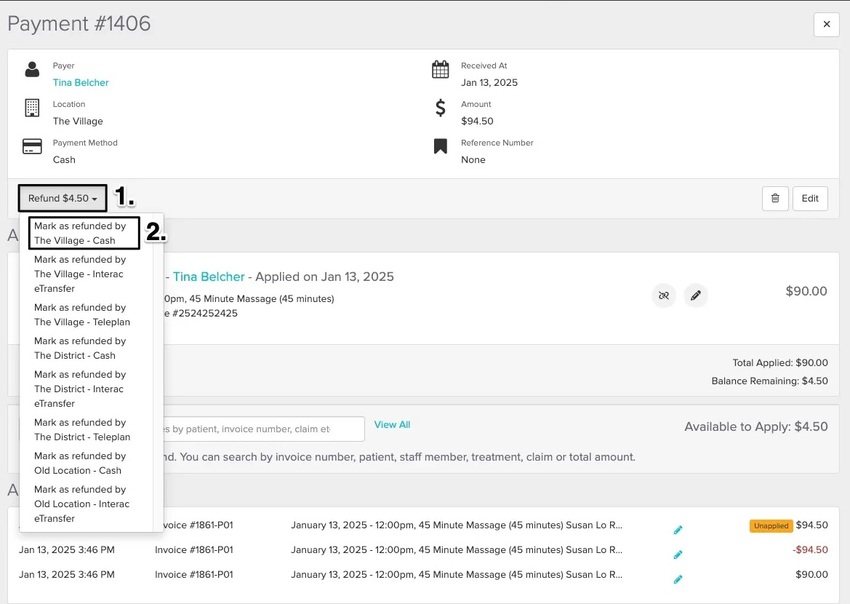Click pencil icon in bottom $90.00 activity row
Viewport: 850px width, 604px height.
pos(678,580)
